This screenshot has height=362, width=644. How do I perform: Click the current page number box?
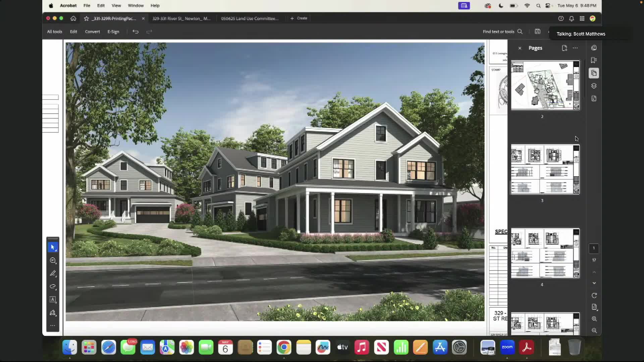pyautogui.click(x=594, y=248)
